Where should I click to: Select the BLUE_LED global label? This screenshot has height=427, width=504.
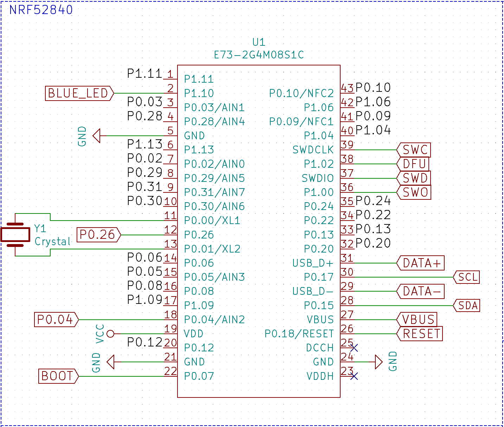pos(80,94)
